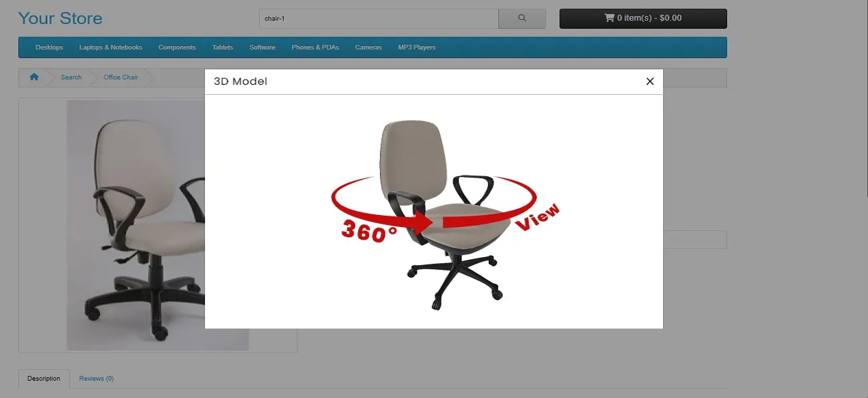This screenshot has width=868, height=398.
Task: Open the Components menu
Action: coord(177,47)
